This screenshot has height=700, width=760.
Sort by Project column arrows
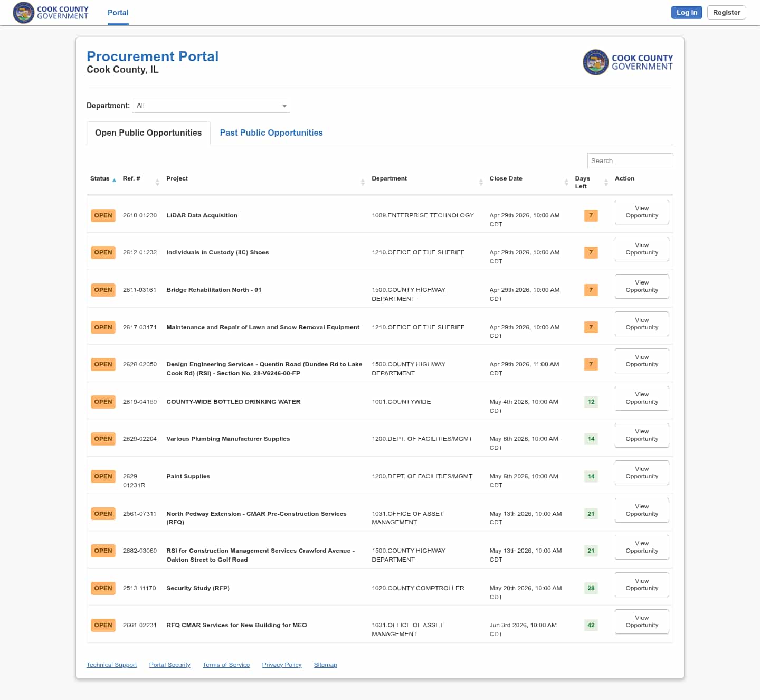[363, 182]
